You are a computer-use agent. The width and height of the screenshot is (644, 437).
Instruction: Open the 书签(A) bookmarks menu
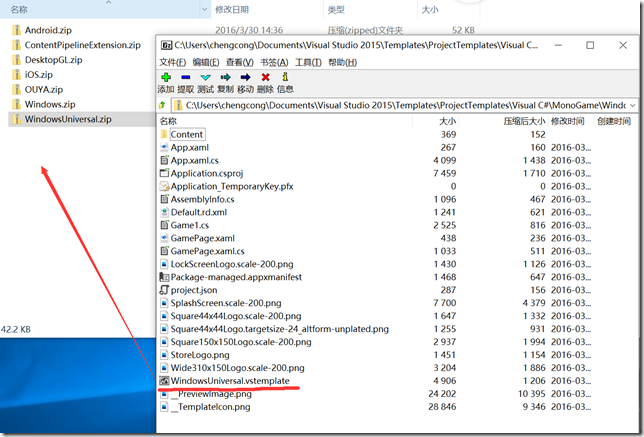(x=273, y=62)
